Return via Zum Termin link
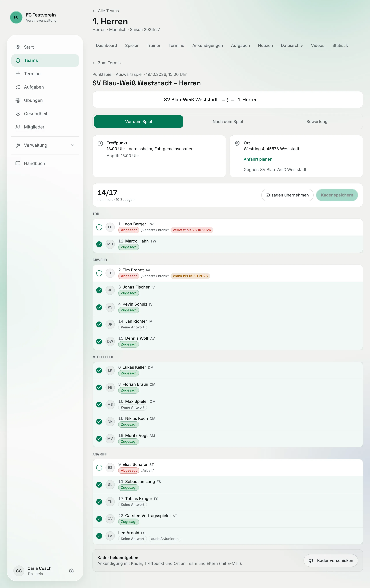The height and width of the screenshot is (588, 370). [107, 63]
